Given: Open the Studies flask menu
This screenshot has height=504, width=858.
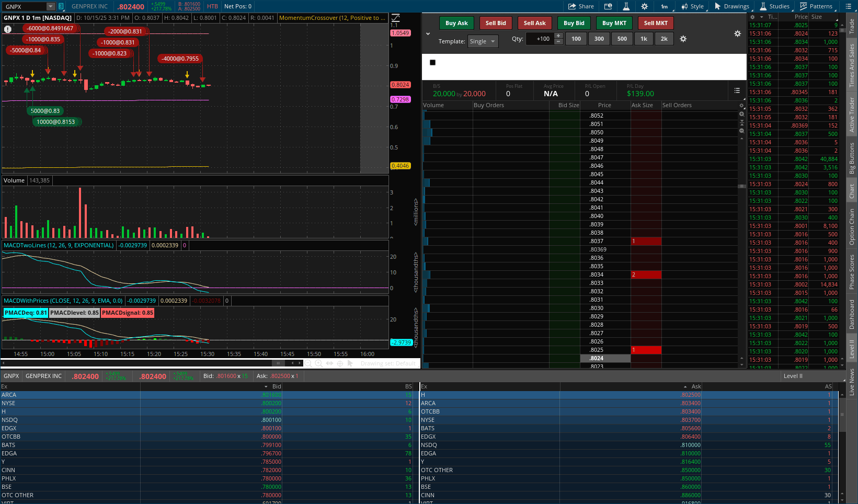Looking at the screenshot, I should coord(774,6).
